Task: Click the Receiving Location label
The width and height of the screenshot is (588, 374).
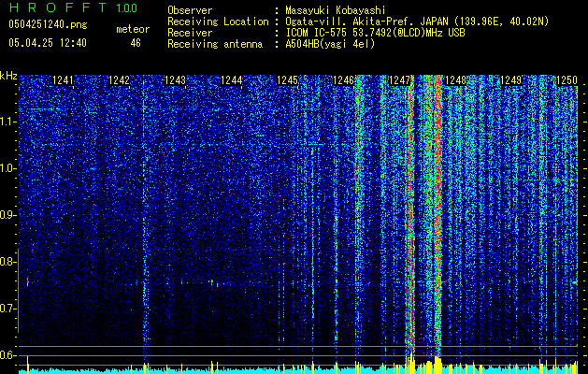Action: [218, 22]
